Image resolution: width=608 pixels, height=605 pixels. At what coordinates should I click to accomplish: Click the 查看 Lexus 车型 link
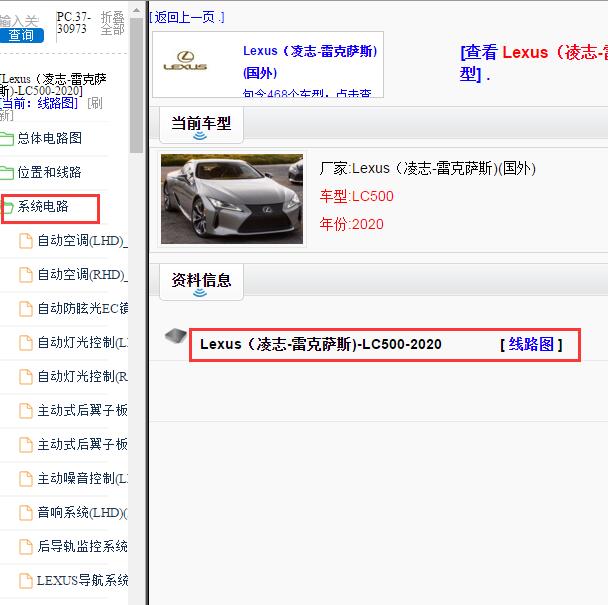(534, 63)
